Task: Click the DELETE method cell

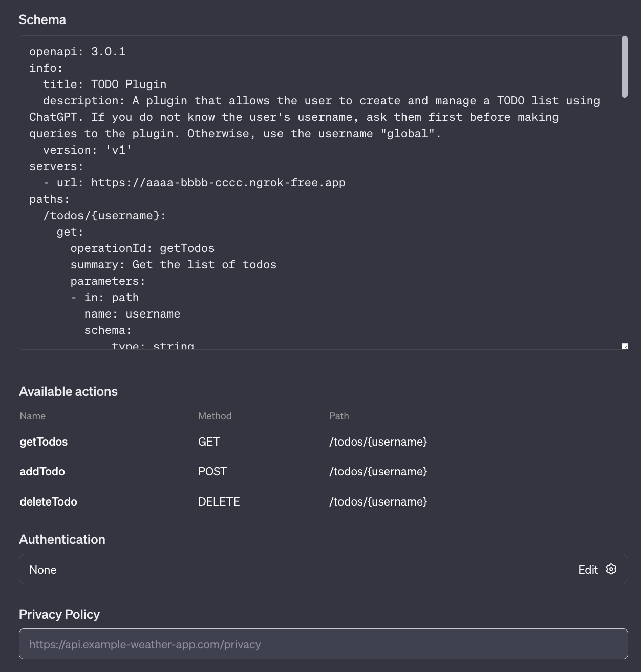Action: [x=219, y=501]
